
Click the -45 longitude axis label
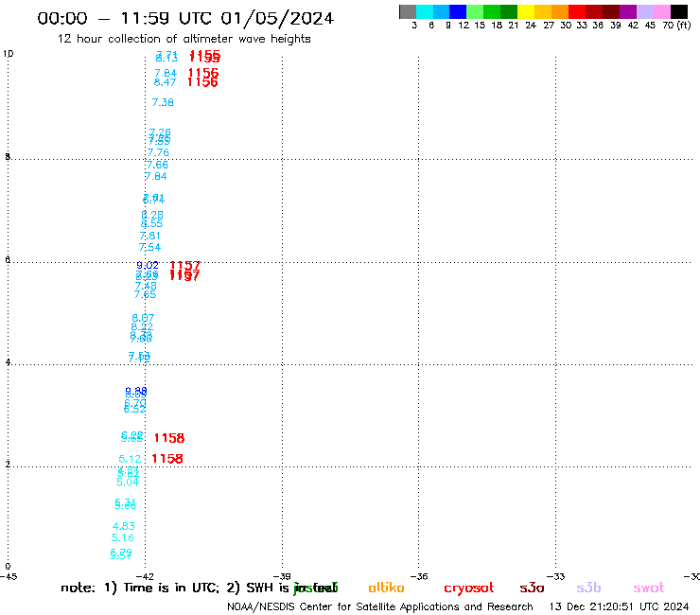(x=9, y=577)
